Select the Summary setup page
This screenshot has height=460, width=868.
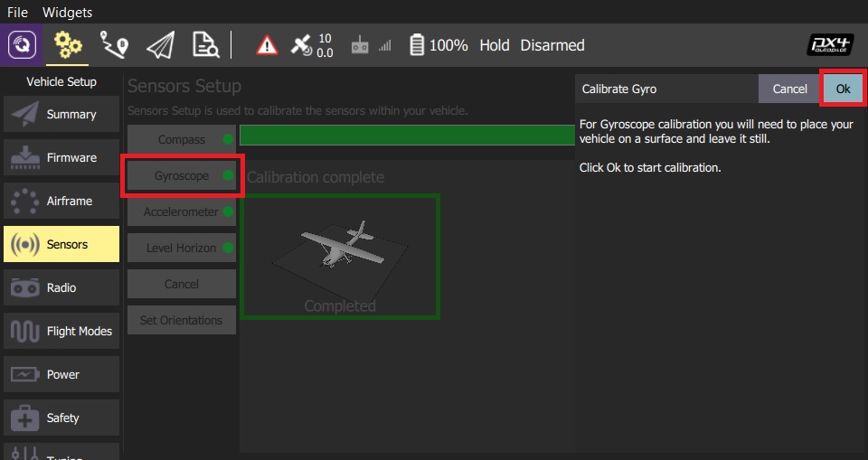(x=61, y=115)
